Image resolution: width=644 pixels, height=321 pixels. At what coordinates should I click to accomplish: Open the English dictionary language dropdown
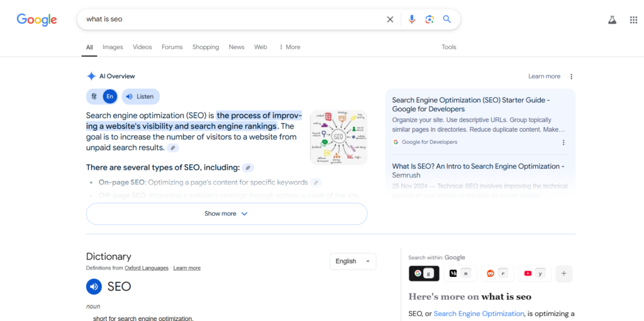pyautogui.click(x=353, y=261)
